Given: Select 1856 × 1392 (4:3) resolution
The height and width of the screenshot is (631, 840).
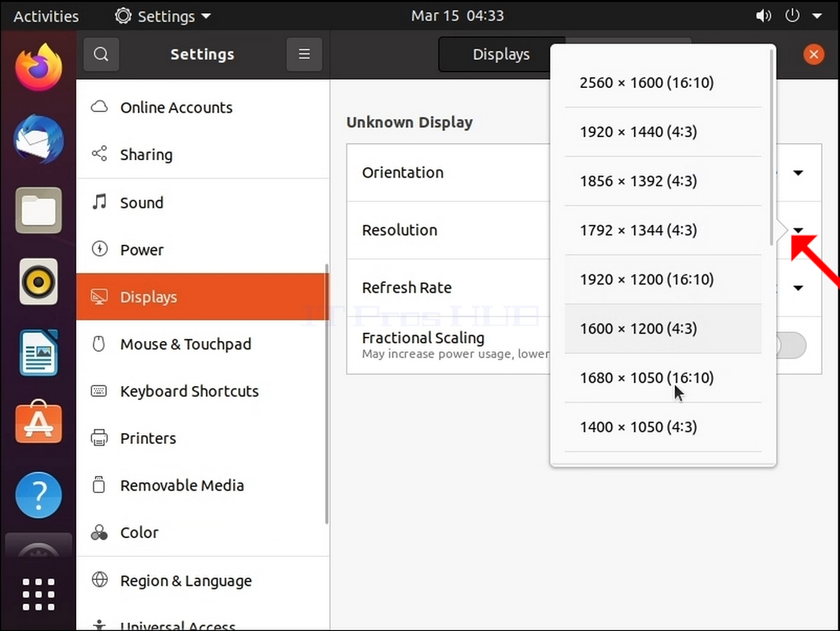Looking at the screenshot, I should click(663, 182).
